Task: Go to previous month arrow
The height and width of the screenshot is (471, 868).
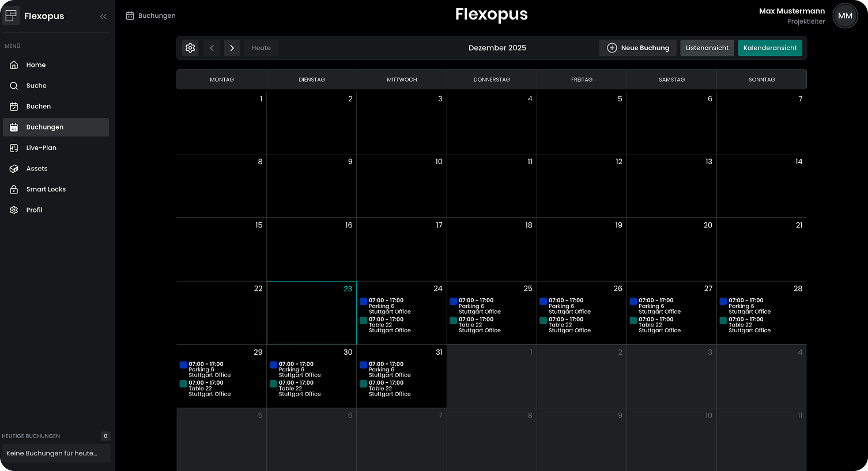Action: tap(212, 48)
